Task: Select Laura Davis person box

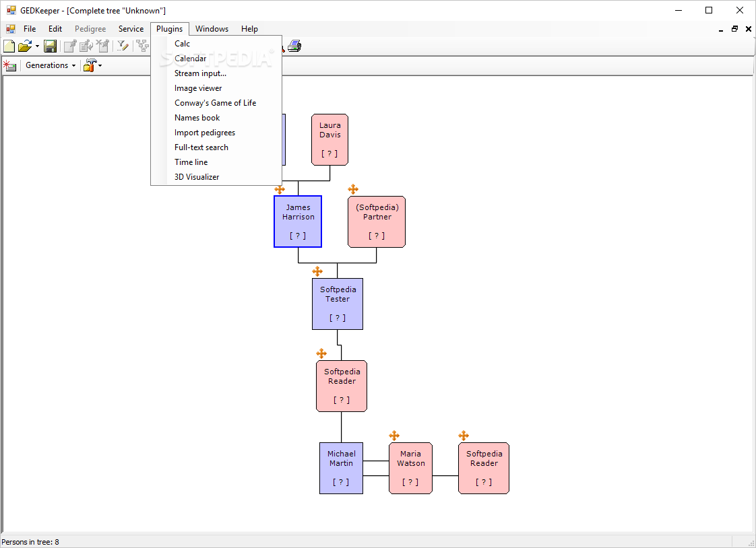Action: click(329, 139)
